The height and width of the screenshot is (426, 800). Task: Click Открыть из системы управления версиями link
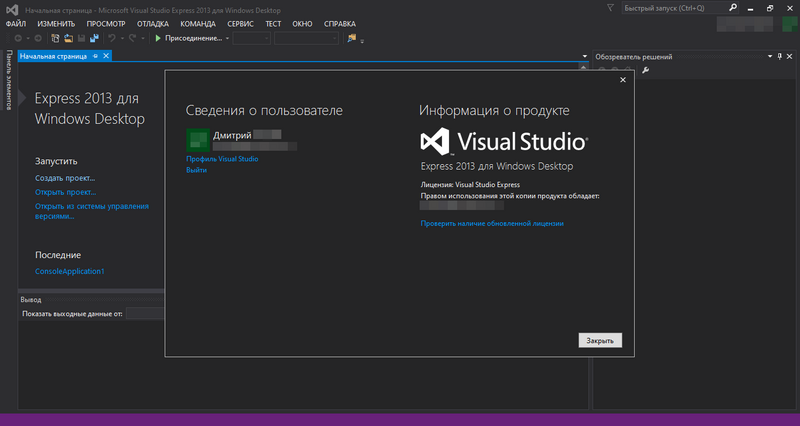92,211
